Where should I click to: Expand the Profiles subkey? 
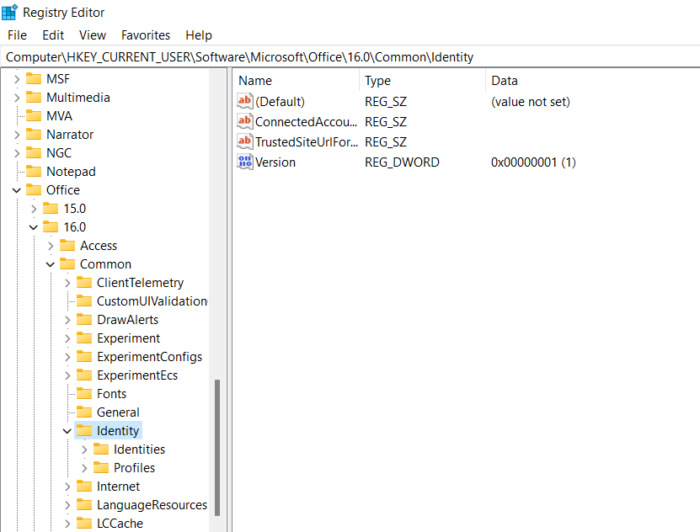[x=84, y=468]
